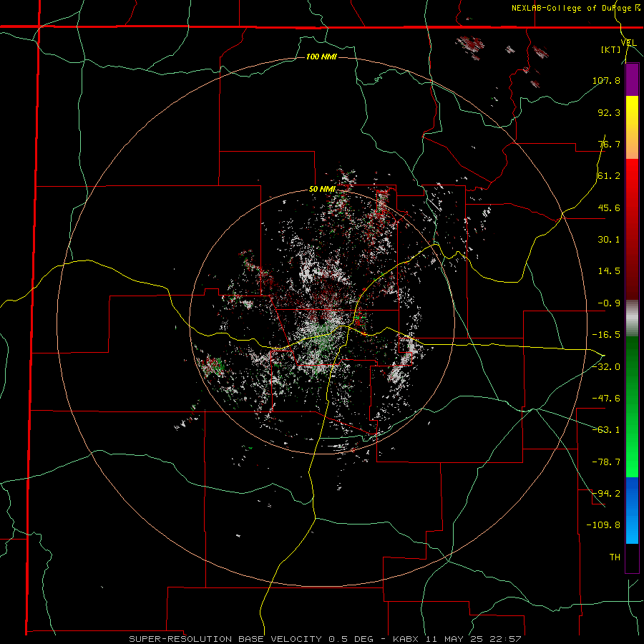This screenshot has height=644, width=644.
Task: Click the -0.9 velocity scale value
Action: tap(609, 303)
